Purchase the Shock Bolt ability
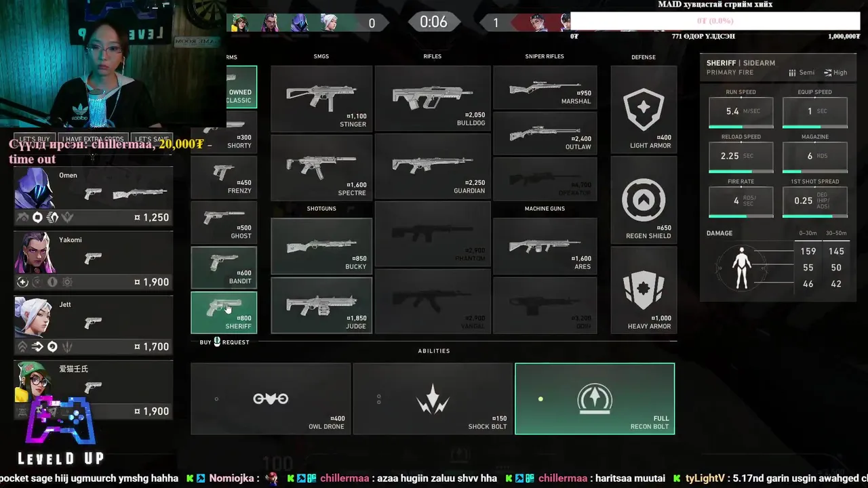The image size is (868, 488). (x=433, y=399)
